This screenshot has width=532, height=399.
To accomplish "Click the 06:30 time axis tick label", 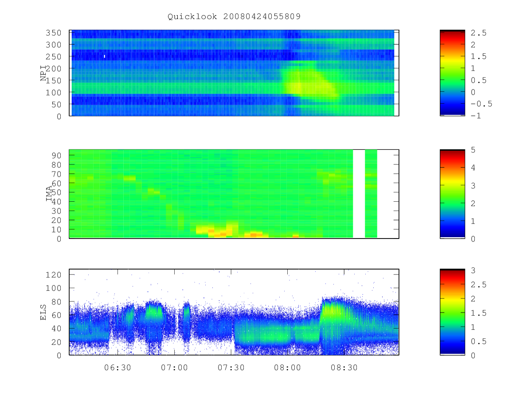I will coord(117,368).
